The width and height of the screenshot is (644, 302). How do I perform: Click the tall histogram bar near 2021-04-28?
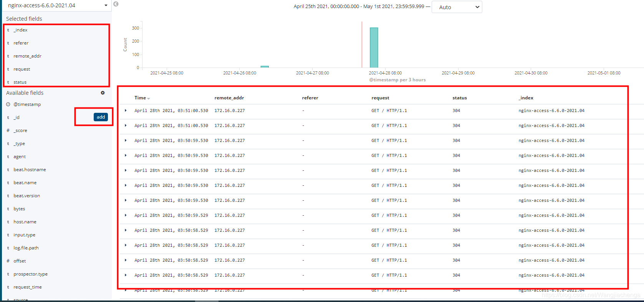click(374, 48)
